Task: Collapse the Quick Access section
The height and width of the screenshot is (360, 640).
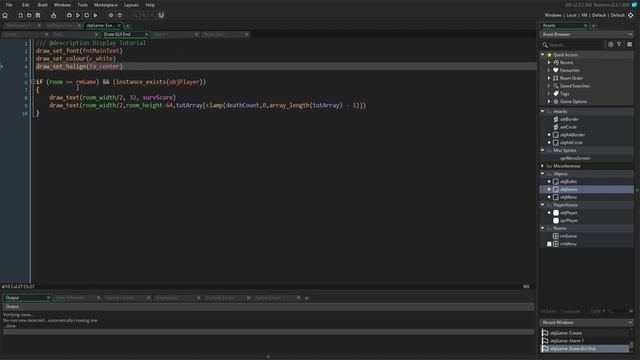Action: 542,55
